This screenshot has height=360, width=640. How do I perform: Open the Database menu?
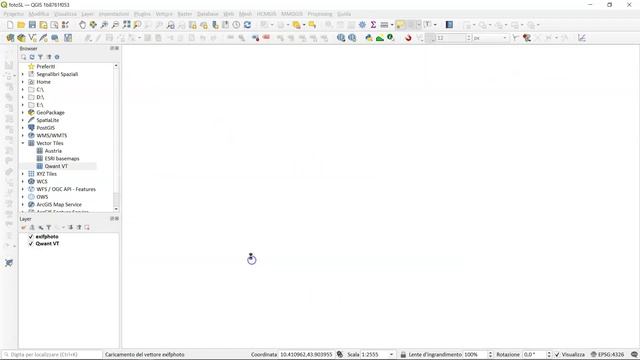pos(207,14)
